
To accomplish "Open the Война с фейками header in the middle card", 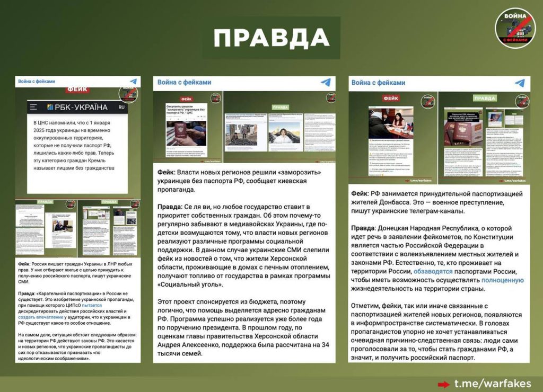I will pos(185,82).
